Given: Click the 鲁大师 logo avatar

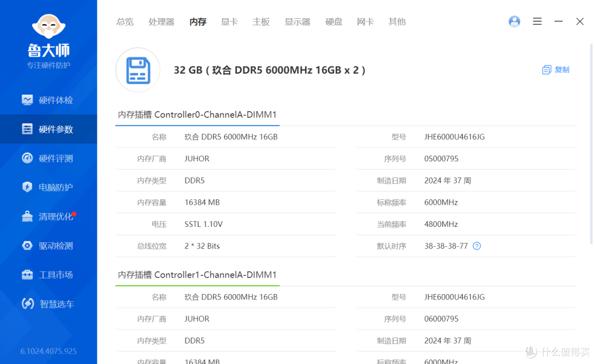Looking at the screenshot, I should click(x=48, y=26).
